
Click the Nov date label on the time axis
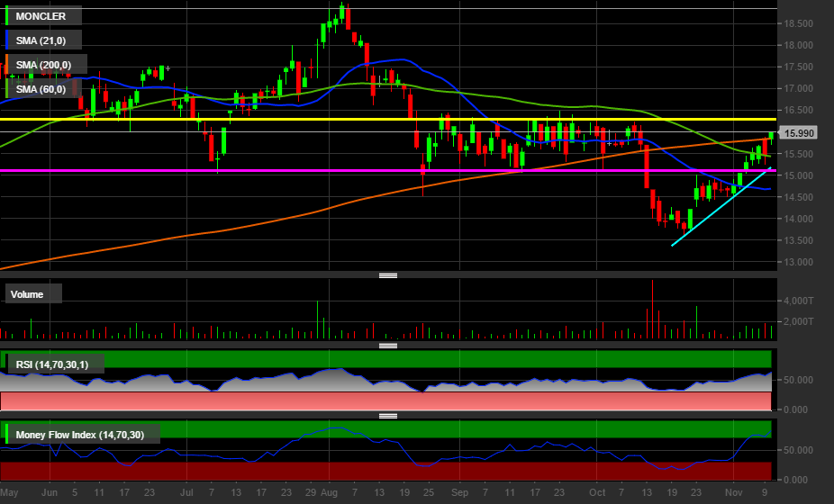pos(733,492)
